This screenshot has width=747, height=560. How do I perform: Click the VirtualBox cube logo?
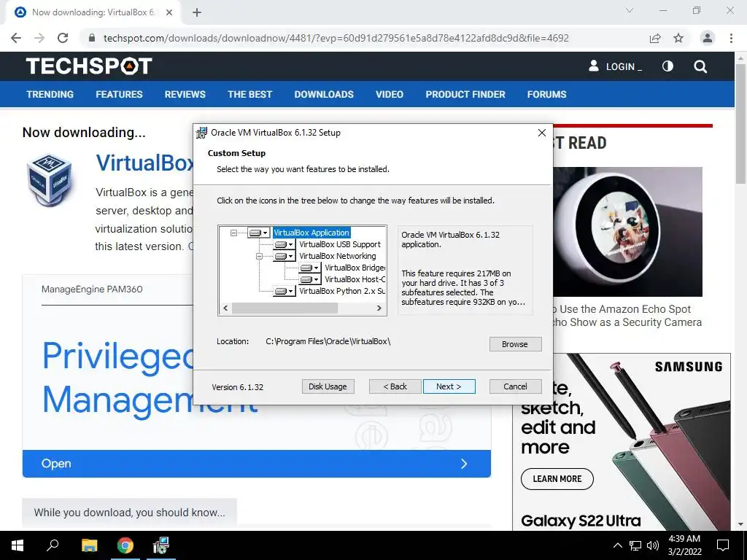click(x=50, y=180)
